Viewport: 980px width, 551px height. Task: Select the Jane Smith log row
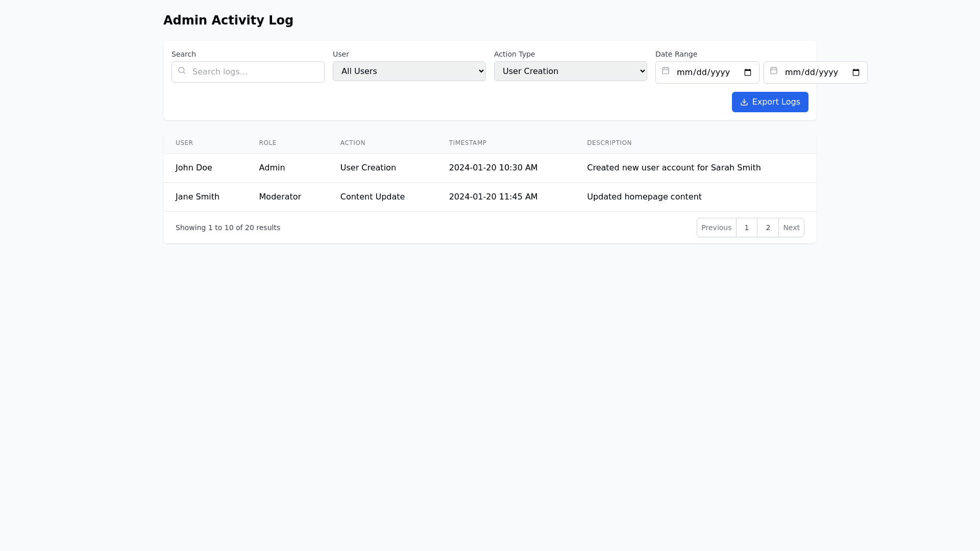489,197
